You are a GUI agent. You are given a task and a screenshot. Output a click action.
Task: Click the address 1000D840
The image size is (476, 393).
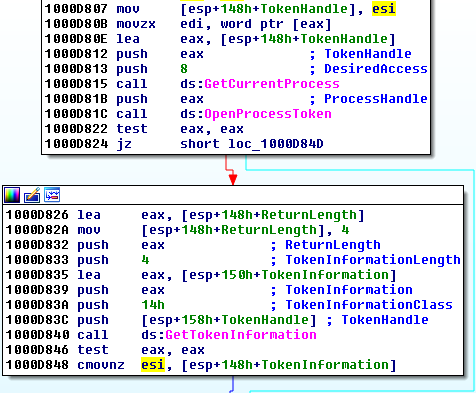tap(37, 335)
